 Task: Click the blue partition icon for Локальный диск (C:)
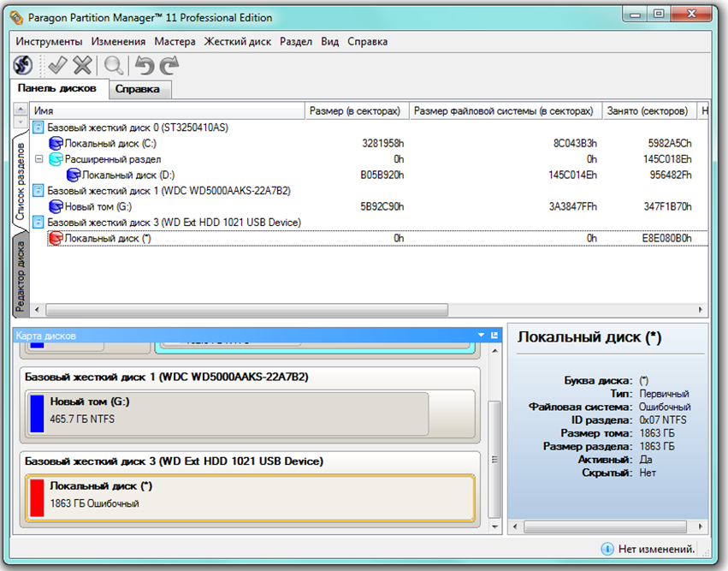click(x=56, y=143)
